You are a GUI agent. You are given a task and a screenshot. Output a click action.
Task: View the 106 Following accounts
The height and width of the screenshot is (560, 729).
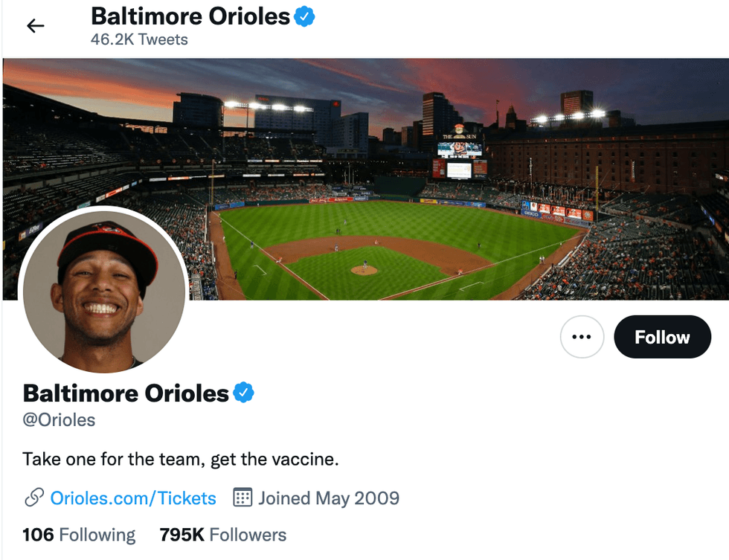[x=79, y=535]
